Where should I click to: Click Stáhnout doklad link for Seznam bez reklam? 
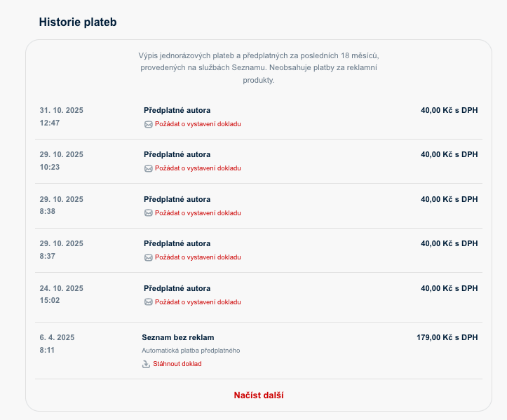pos(177,364)
